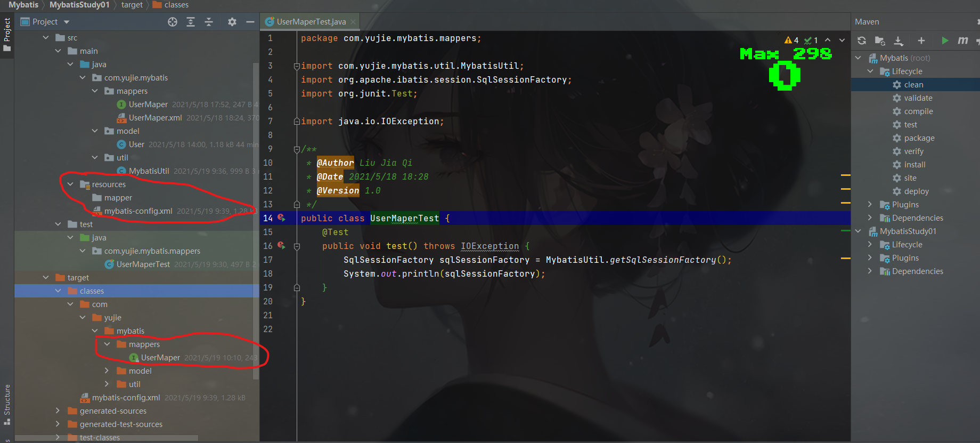The height and width of the screenshot is (443, 980).
Task: Fold the import block at line 3
Action: click(x=297, y=66)
